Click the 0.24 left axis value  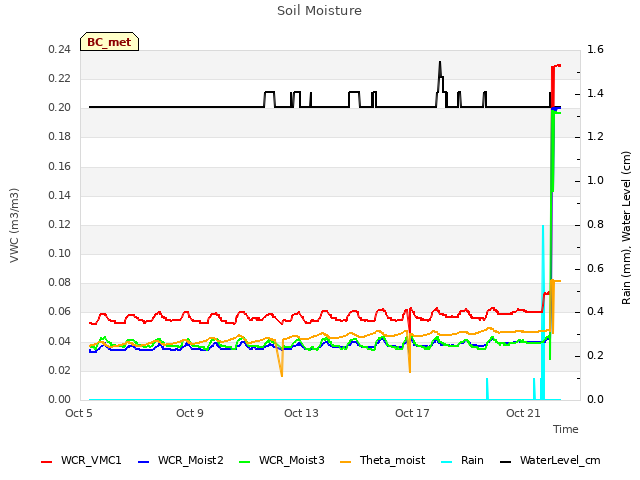[60, 50]
